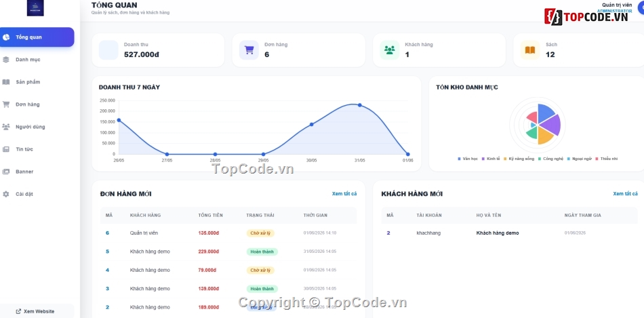Click the 229.000đ order total

[x=209, y=252]
